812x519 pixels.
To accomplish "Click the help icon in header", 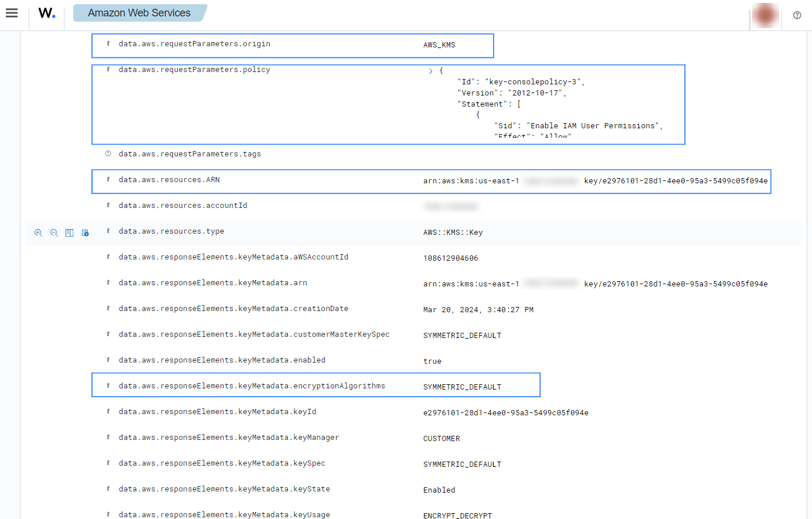I will 797,15.
